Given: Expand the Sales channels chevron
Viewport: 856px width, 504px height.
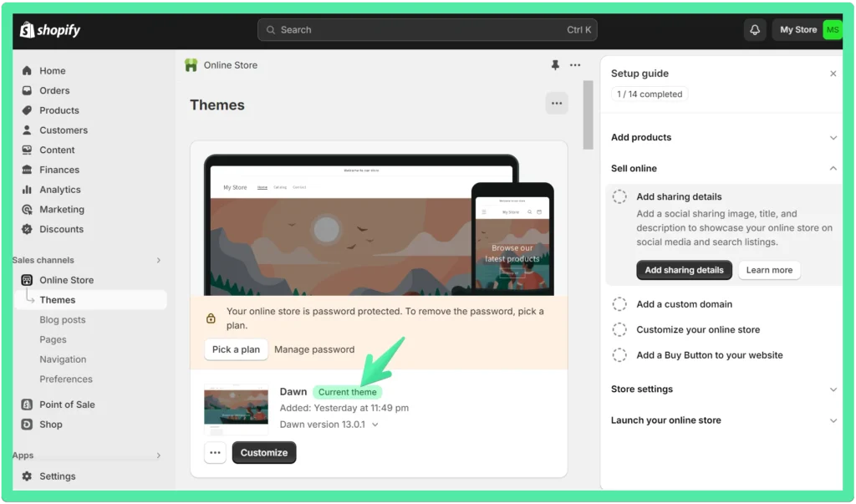Looking at the screenshot, I should point(159,261).
